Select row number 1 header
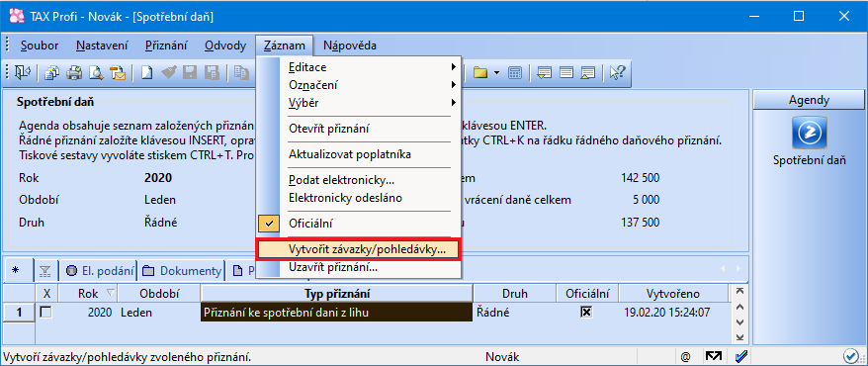 click(x=20, y=313)
